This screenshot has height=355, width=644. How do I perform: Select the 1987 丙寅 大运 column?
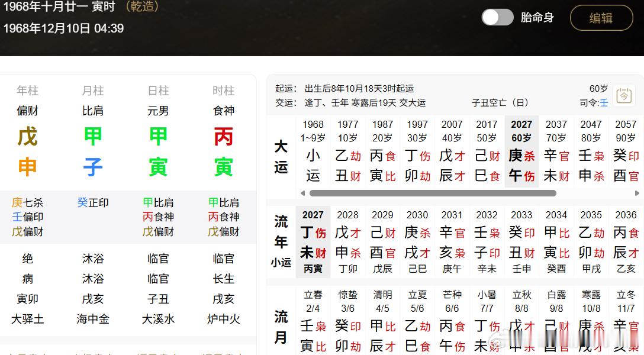pyautogui.click(x=382, y=151)
